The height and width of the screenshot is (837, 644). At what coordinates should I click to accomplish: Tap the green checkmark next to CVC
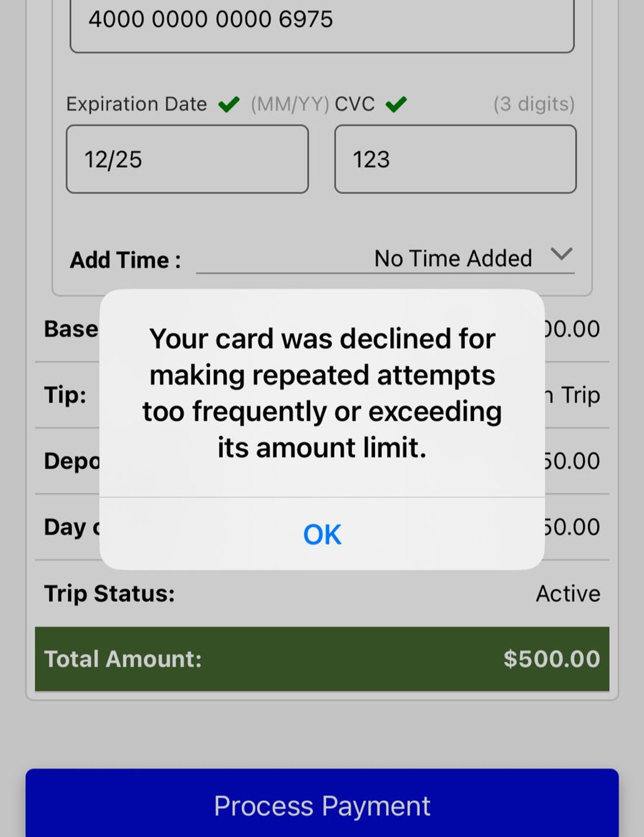(396, 104)
